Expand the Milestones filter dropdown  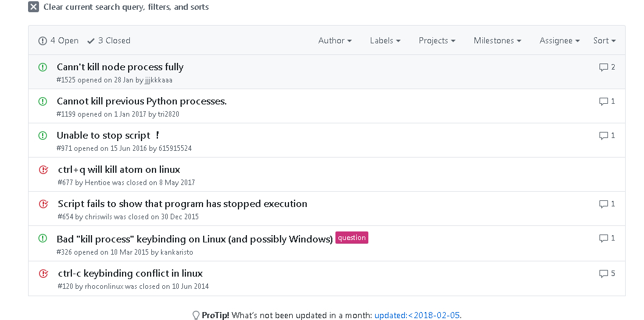click(x=497, y=40)
